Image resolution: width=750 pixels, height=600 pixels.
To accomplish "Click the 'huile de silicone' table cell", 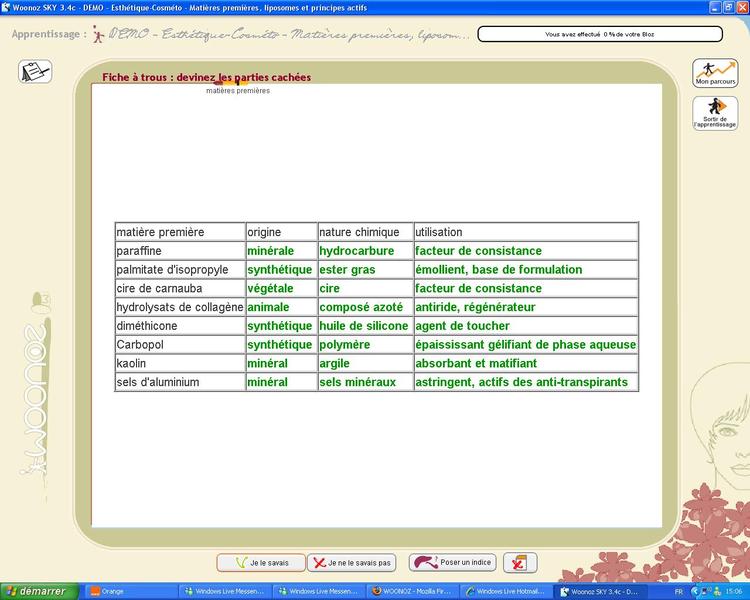I will [x=363, y=326].
